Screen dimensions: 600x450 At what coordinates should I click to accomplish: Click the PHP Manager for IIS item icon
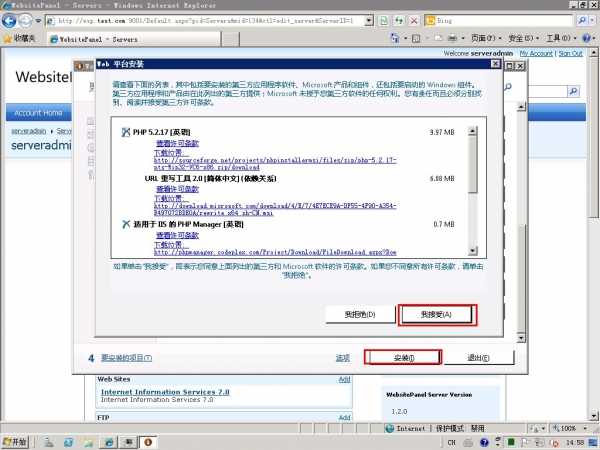point(126,224)
